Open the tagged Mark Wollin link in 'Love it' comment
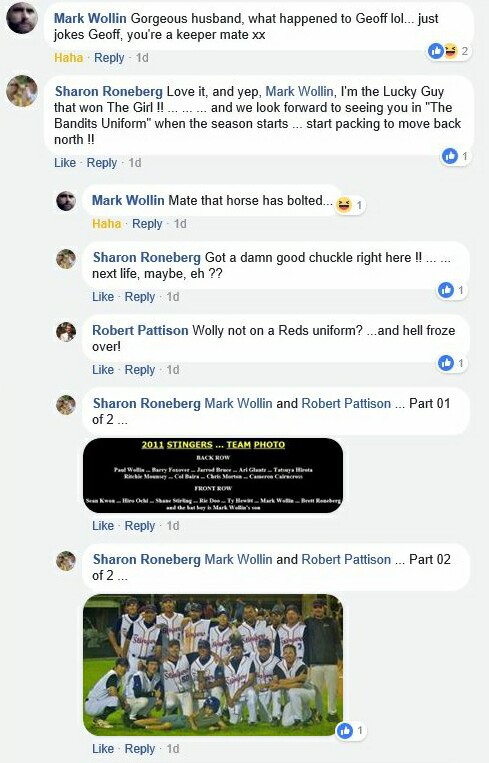The height and width of the screenshot is (763, 489). [x=299, y=91]
